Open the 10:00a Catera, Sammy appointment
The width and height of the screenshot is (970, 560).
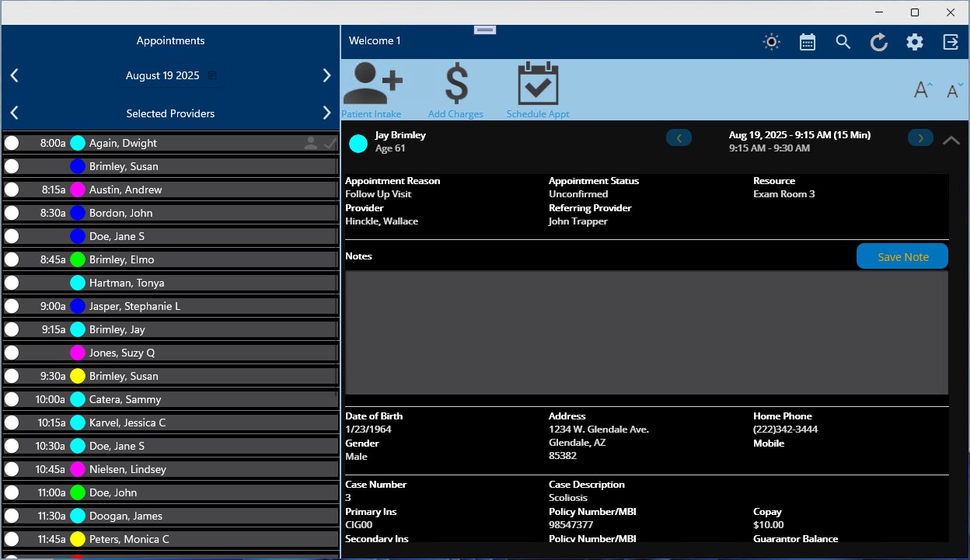(170, 399)
